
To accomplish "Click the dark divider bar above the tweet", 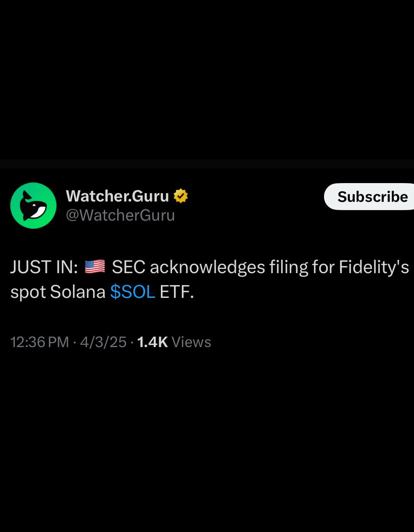I will coord(207,164).
